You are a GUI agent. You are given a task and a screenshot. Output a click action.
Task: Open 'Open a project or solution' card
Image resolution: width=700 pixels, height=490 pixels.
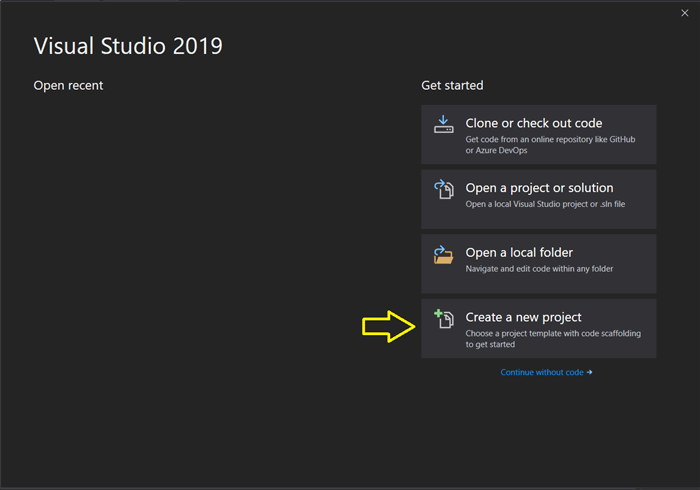coord(538,199)
